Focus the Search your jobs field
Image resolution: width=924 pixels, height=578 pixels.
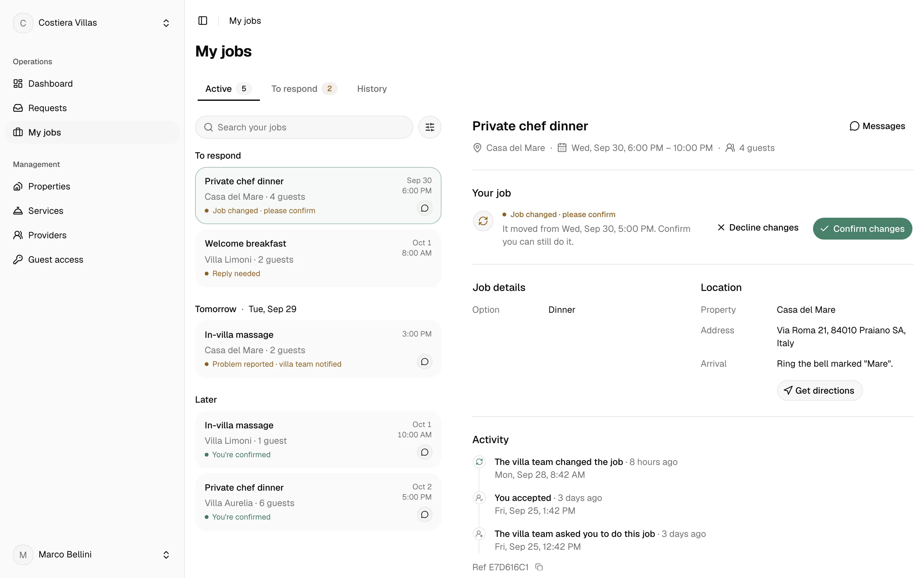click(x=304, y=127)
